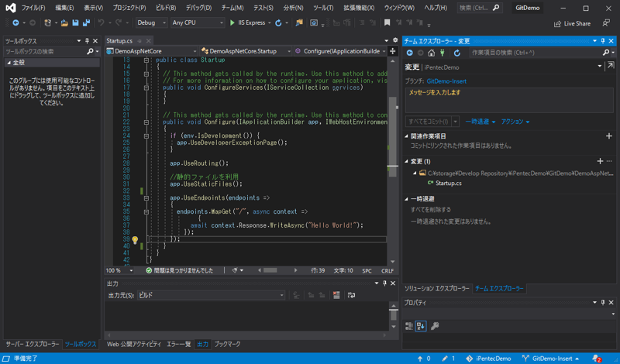This screenshot has width=620, height=364.
Task: Refresh the Team Explorer panel
Action: click(457, 53)
